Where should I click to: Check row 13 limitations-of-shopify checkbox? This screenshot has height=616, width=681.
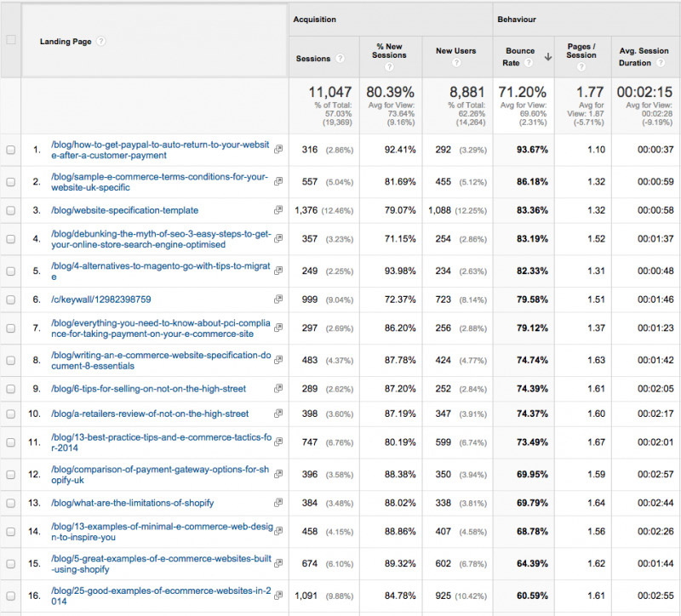[x=11, y=503]
